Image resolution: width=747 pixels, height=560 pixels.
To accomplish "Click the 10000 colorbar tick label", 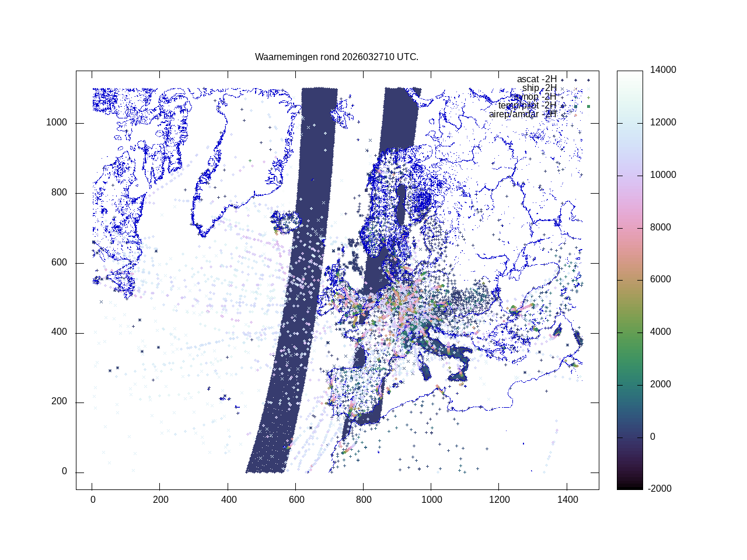I will [663, 175].
